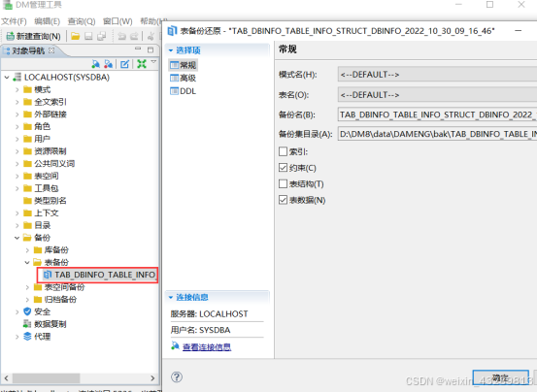
Task: Select the 常规 page in 选择项
Action: 184,65
